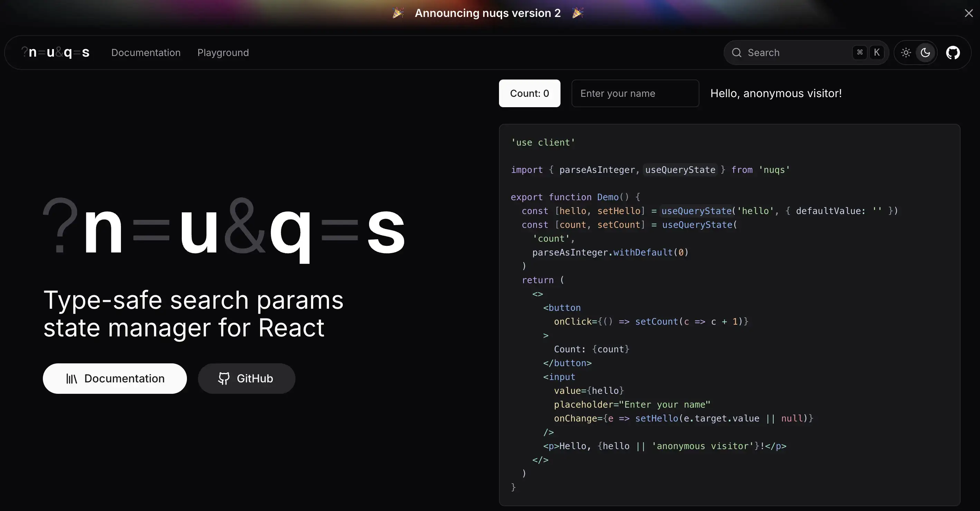Click placeholder="Enter your name" code line
The image size is (980, 511).
tap(632, 405)
